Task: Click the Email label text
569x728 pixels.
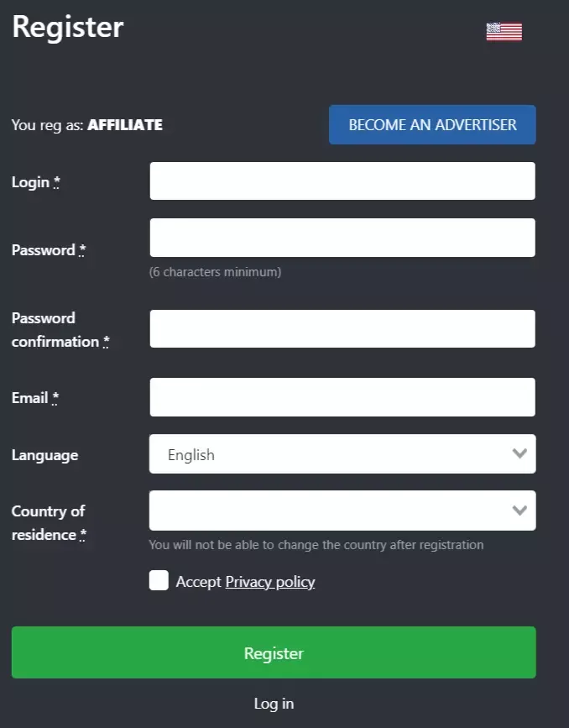Action: 30,398
